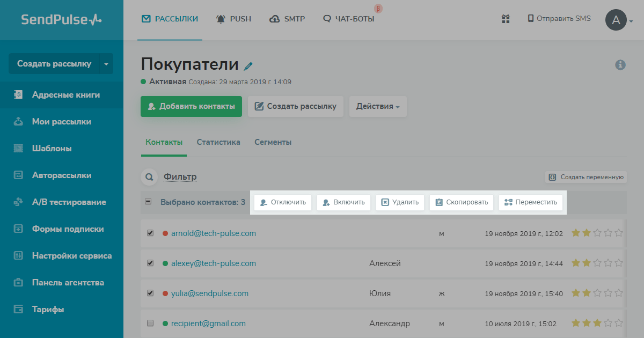Click the Удалить button for selected contacts

tap(400, 202)
